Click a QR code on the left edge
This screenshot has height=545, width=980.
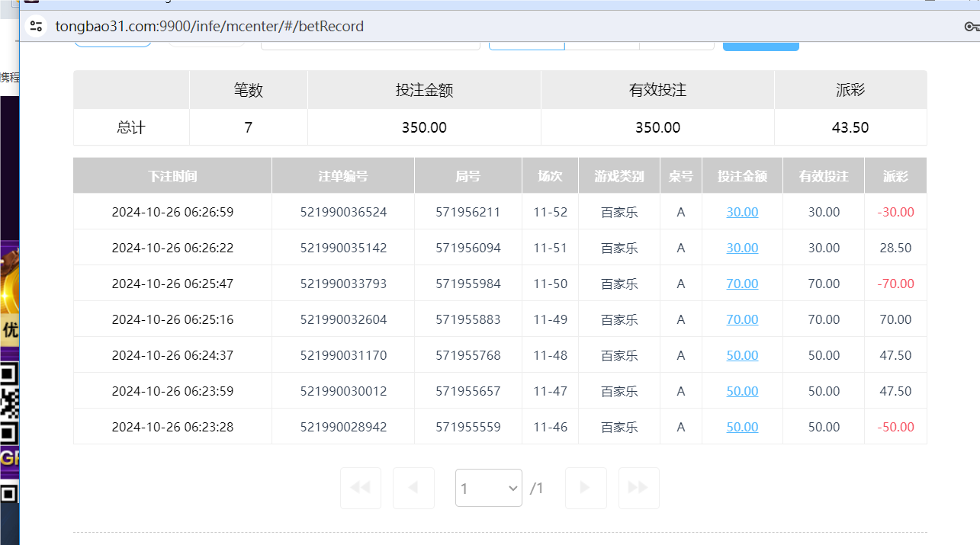click(x=9, y=404)
